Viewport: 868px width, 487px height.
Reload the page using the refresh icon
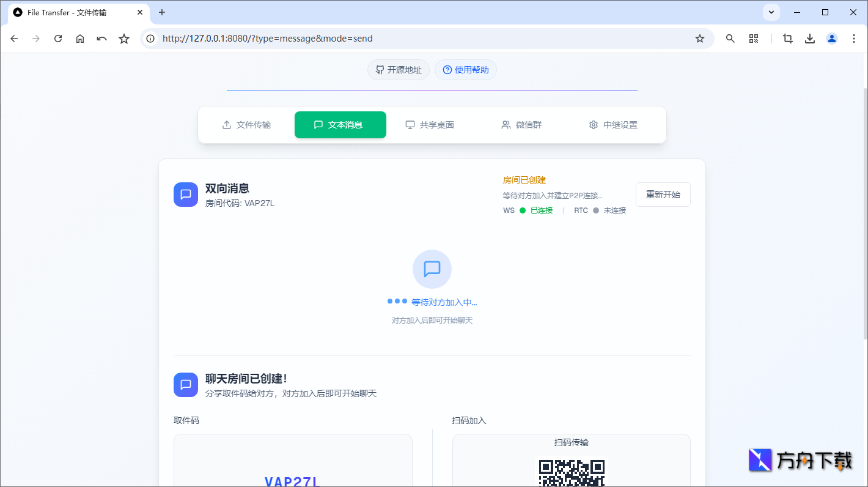(57, 38)
